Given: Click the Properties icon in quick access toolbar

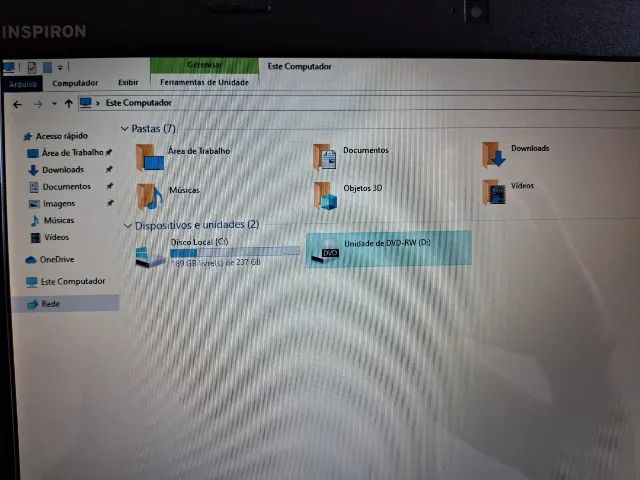Looking at the screenshot, I should pos(32,67).
